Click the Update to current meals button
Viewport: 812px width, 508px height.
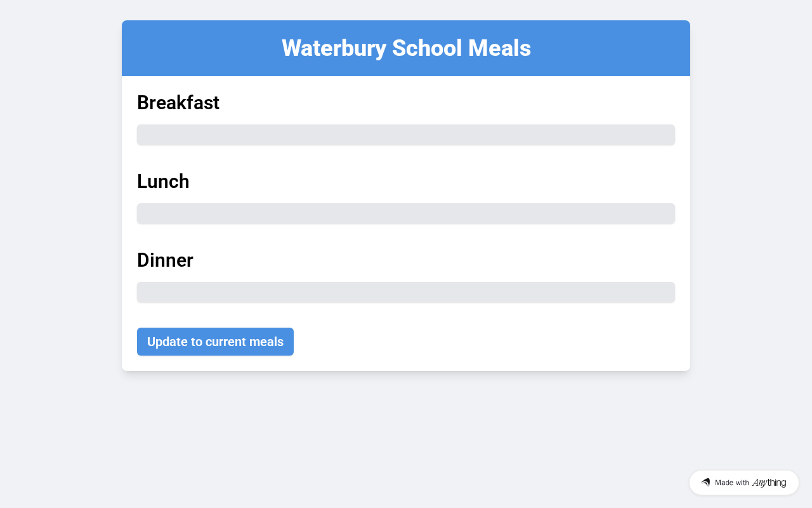(x=215, y=342)
